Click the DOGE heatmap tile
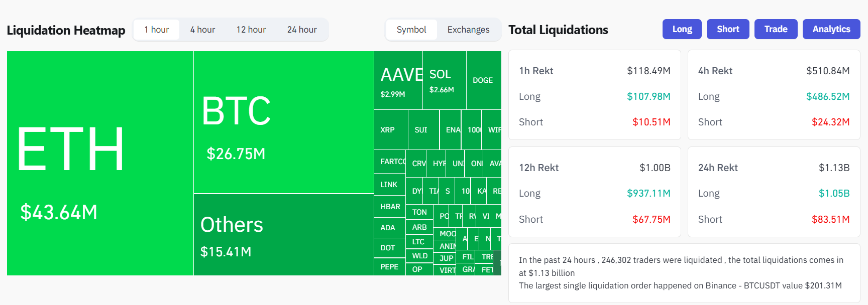868x305 pixels. coord(483,80)
